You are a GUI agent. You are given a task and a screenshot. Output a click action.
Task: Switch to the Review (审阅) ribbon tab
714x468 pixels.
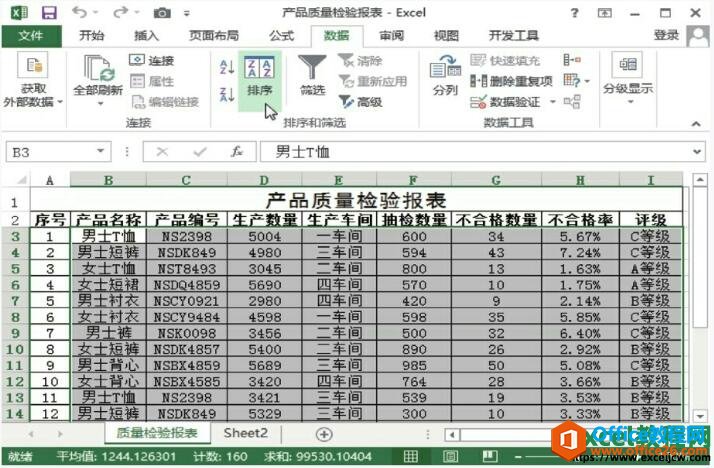392,35
